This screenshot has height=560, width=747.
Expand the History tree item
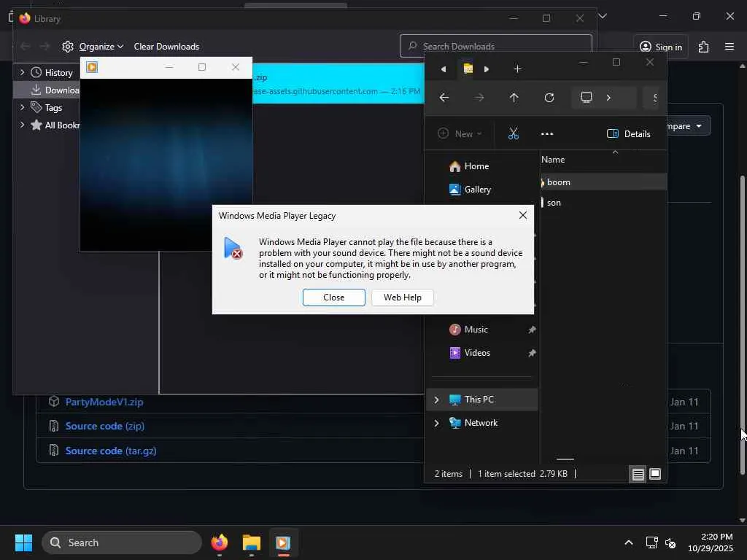22,72
